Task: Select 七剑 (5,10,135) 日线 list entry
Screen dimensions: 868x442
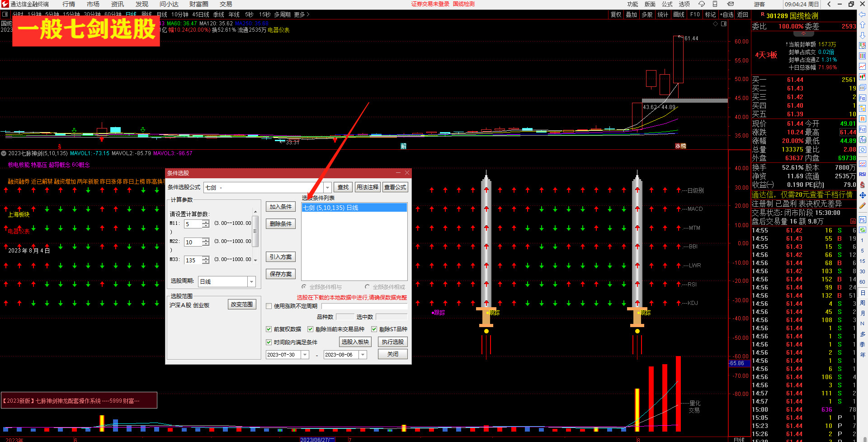Action: point(354,208)
